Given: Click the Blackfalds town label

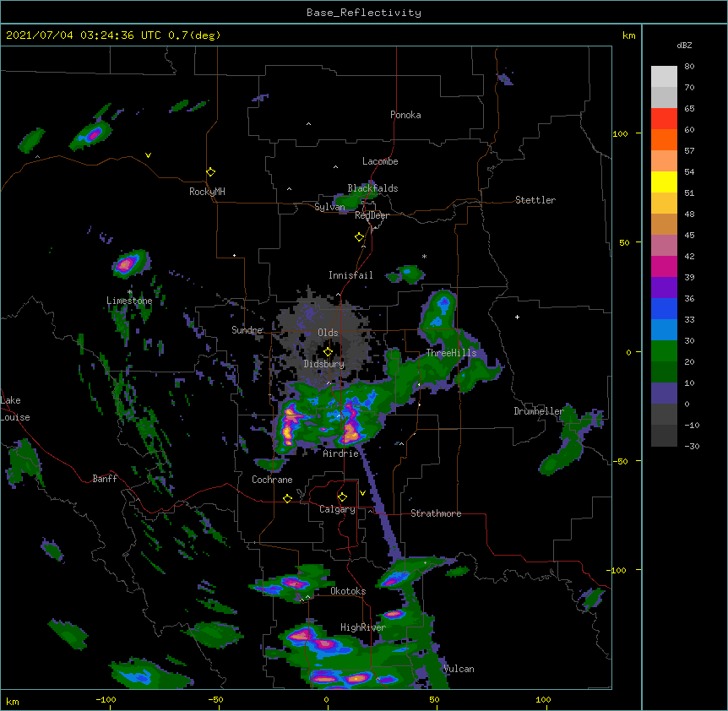Looking at the screenshot, I should [372, 188].
